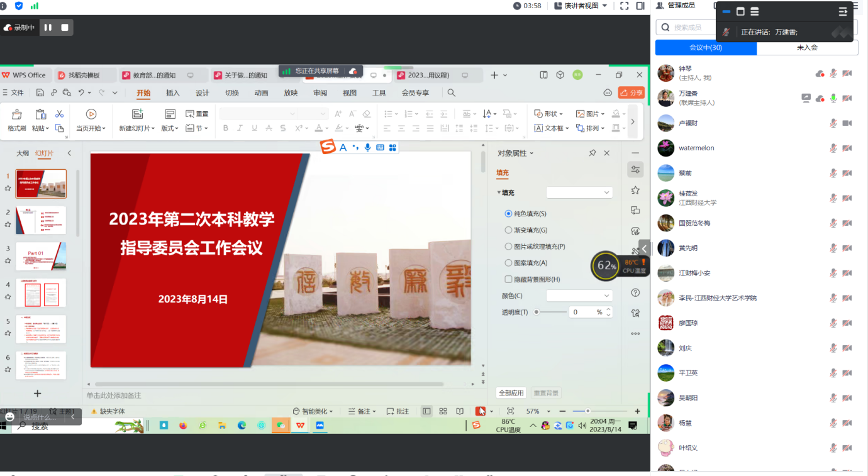Screen dimensions: 868x476
Task: Switch to slide sorter grid view icon
Action: point(443,411)
